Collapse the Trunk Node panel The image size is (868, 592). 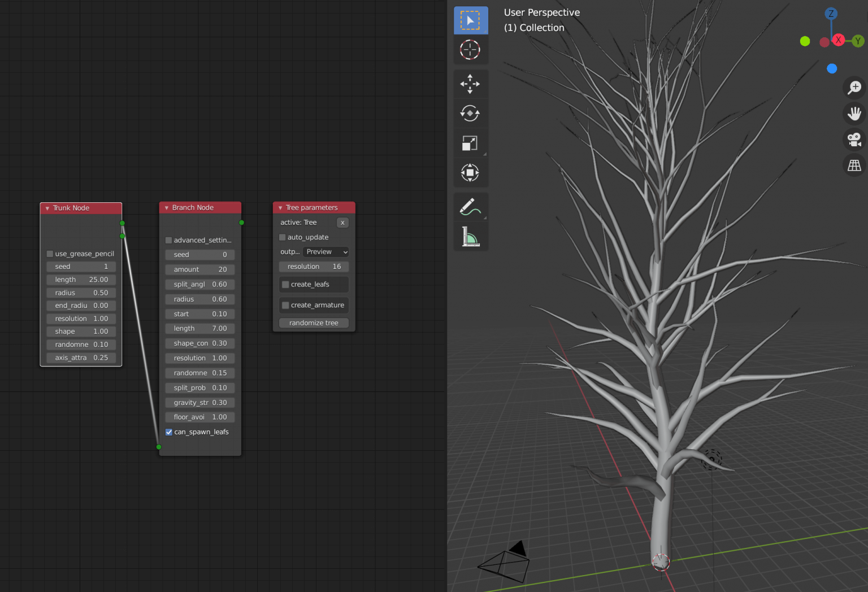coord(47,208)
